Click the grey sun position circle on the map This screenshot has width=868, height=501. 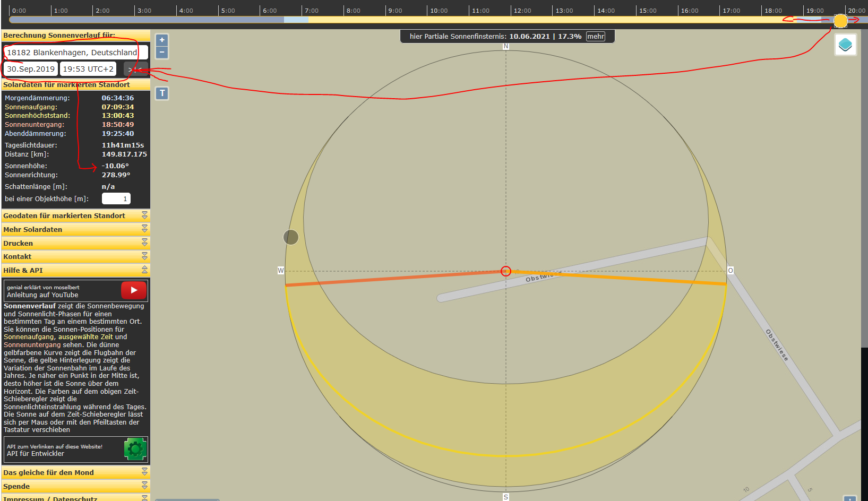(291, 237)
